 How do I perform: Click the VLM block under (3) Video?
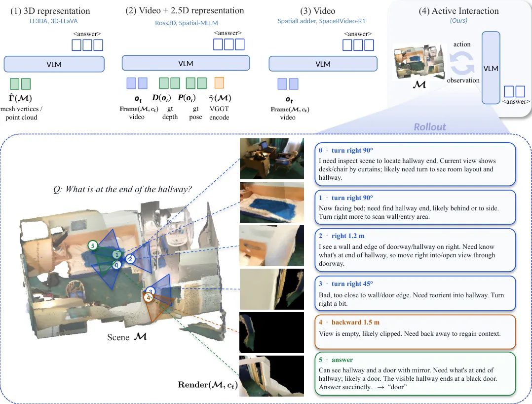(323, 64)
